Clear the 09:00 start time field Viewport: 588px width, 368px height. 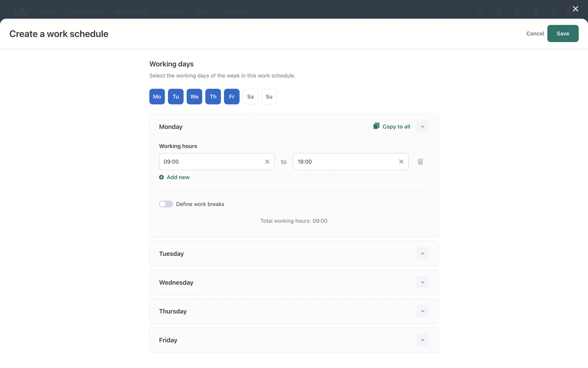[267, 162]
